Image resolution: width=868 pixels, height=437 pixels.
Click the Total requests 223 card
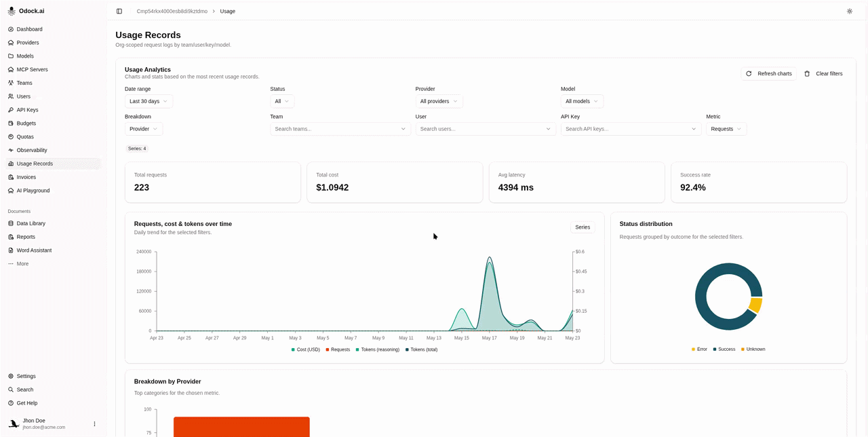coord(213,182)
